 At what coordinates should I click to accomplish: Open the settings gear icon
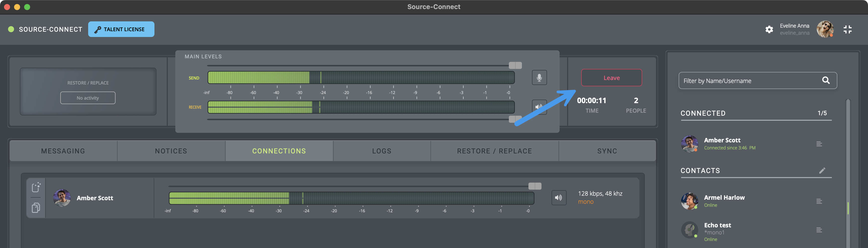click(769, 29)
